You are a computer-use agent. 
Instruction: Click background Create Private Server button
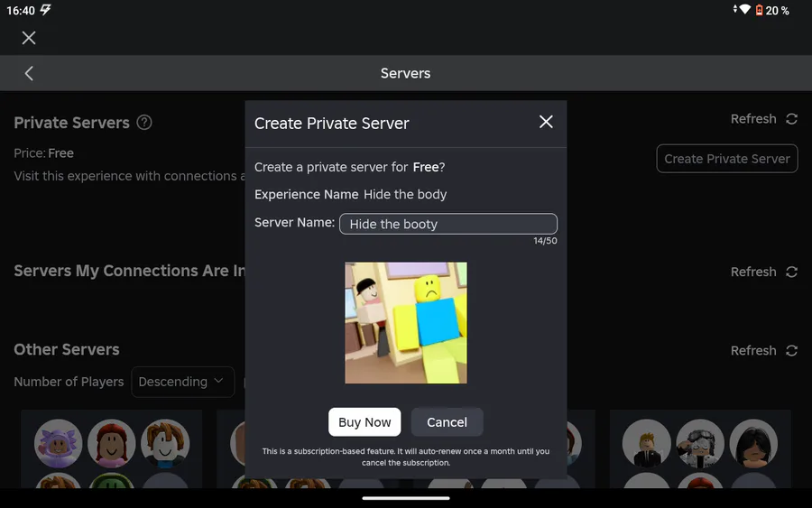727,159
